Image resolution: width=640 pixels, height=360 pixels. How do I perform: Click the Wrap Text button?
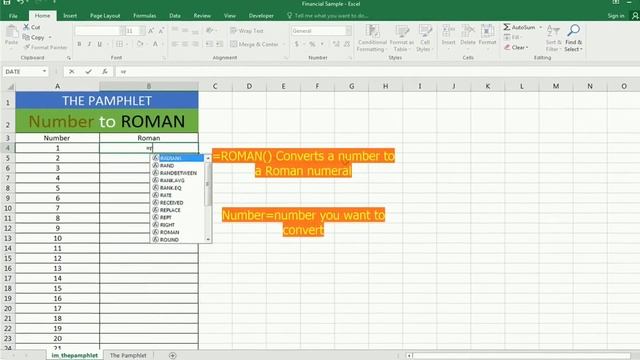click(x=247, y=31)
